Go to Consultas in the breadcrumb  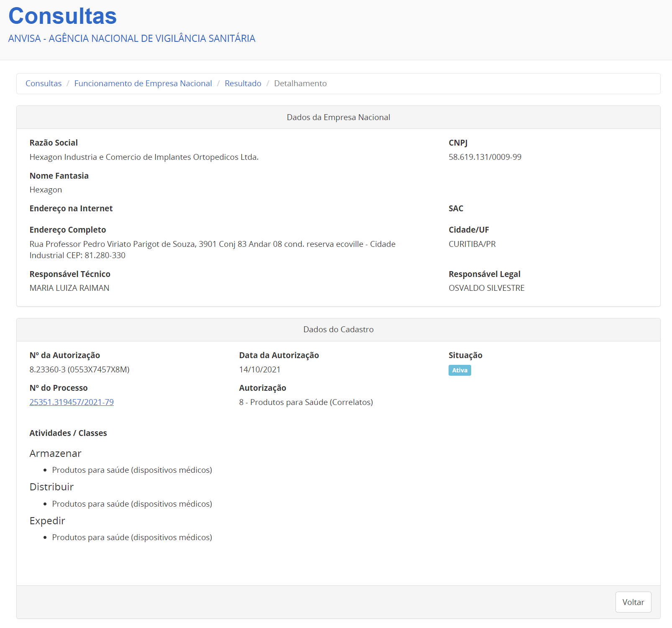pyautogui.click(x=44, y=83)
